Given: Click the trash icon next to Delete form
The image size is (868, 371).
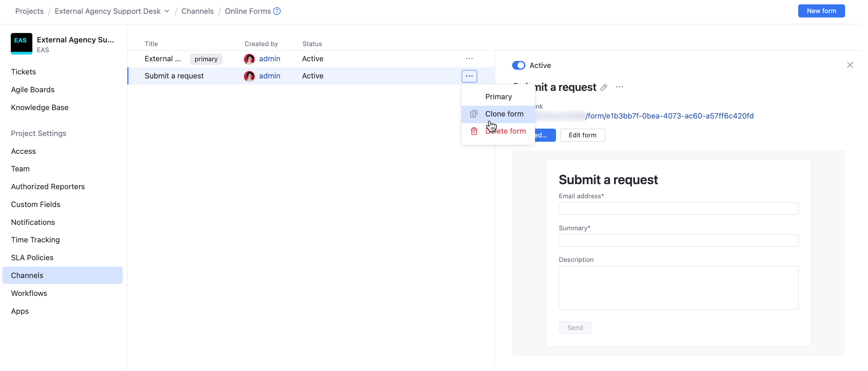Looking at the screenshot, I should (x=473, y=131).
